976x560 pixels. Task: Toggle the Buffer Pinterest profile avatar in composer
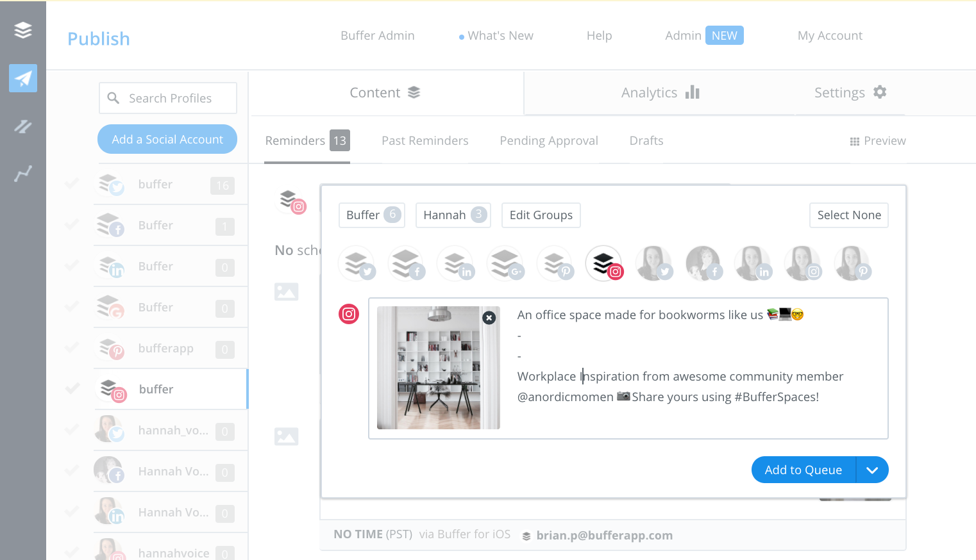555,263
